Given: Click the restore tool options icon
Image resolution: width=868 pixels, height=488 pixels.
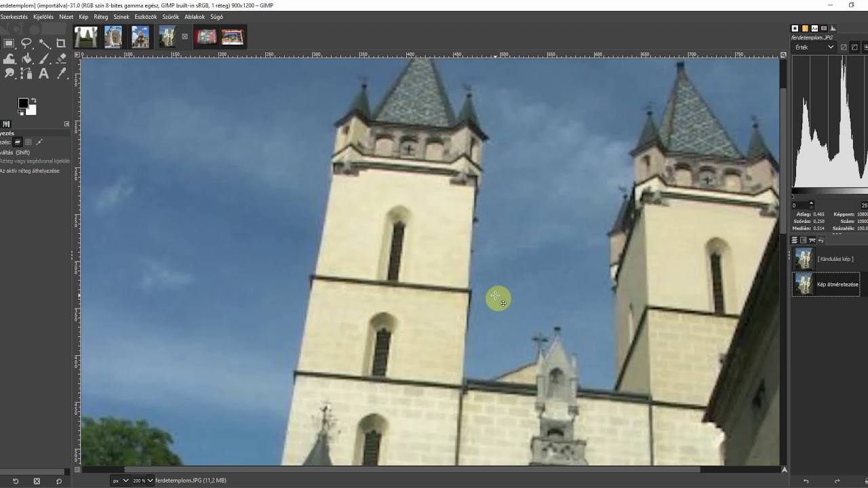Looking at the screenshot, I should (16, 481).
